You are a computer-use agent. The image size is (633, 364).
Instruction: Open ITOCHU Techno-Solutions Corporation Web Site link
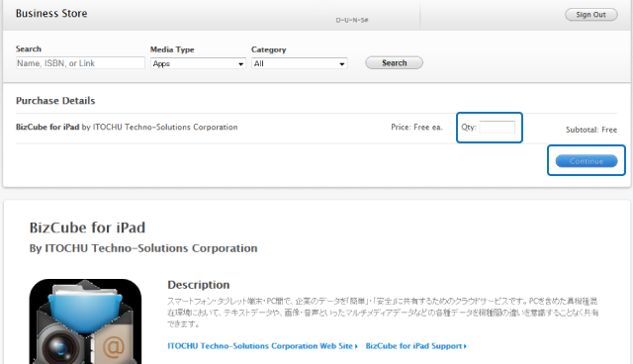[x=262, y=346]
